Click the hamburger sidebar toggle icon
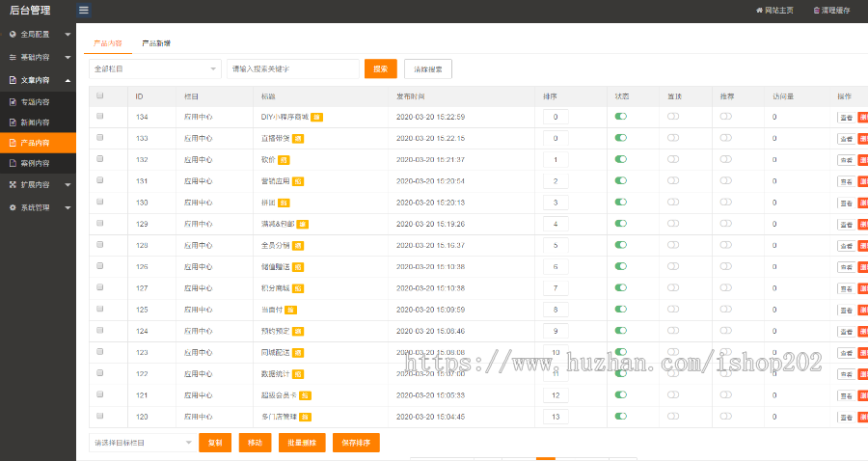The image size is (868, 461). pos(84,11)
